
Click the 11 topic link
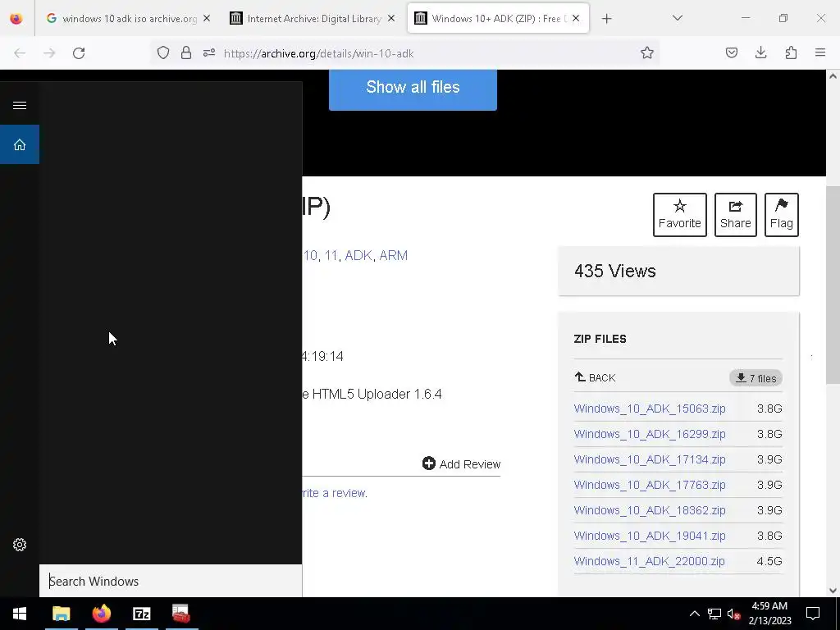pyautogui.click(x=331, y=256)
